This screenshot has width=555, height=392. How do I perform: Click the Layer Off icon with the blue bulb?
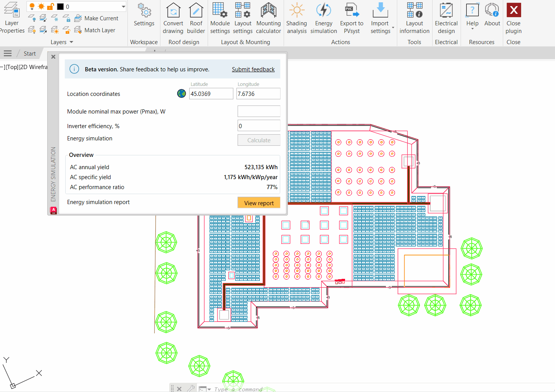32,18
